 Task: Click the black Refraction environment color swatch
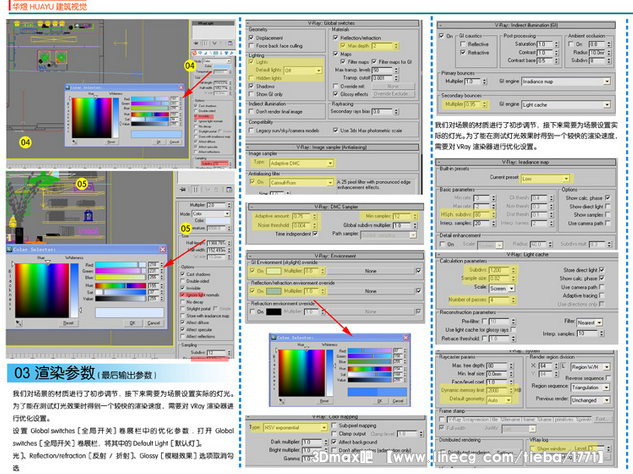point(273,312)
